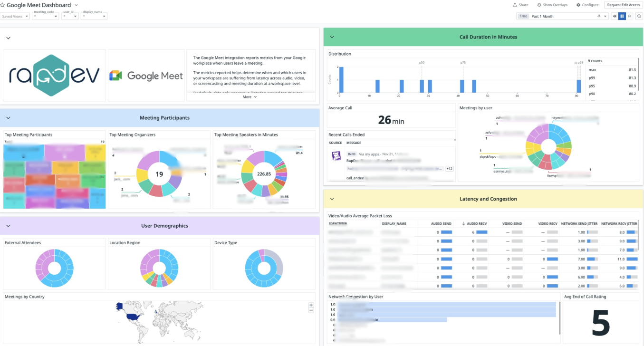Collapse the Latency and Congestion section
The image size is (644, 346).
[332, 199]
